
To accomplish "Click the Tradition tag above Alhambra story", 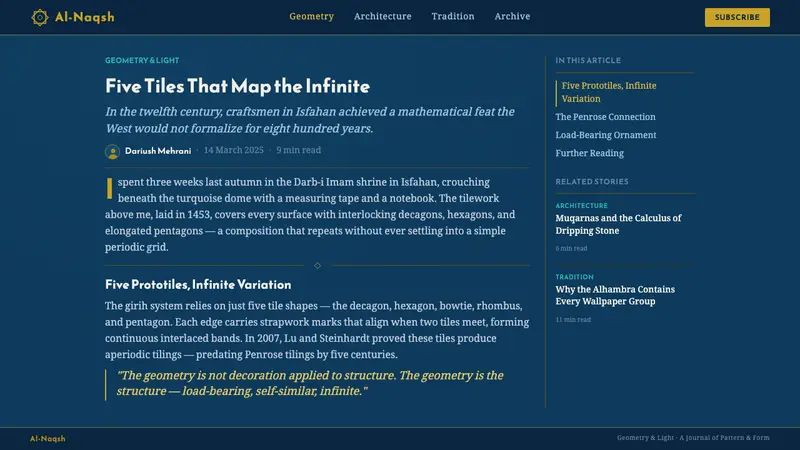I will click(574, 277).
